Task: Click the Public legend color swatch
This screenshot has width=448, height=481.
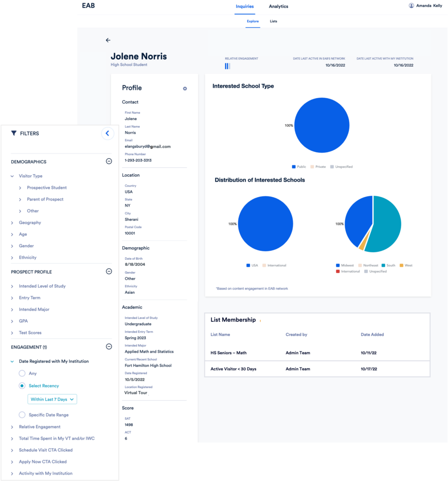Action: 294,167
